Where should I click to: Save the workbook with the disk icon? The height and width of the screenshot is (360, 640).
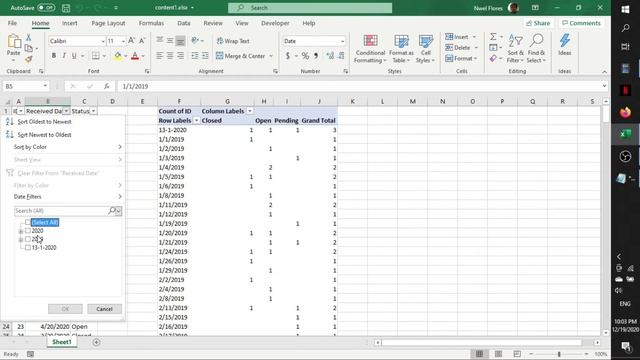pos(66,8)
